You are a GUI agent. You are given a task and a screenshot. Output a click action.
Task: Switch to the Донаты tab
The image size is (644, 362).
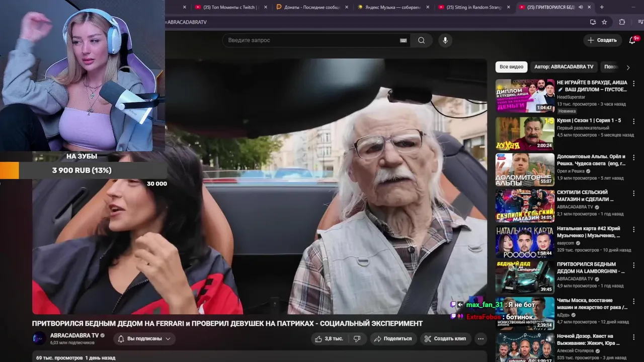coord(312,7)
